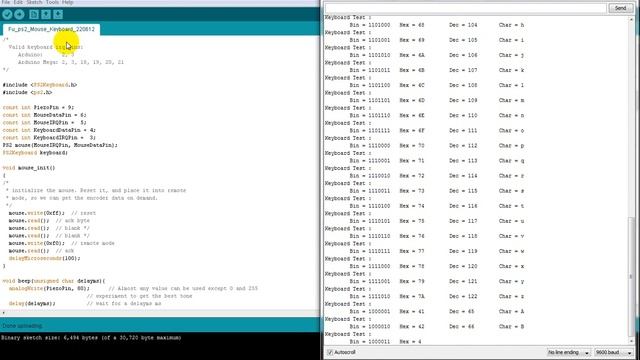Click the code editor horizontal scrollbar

tap(160, 313)
